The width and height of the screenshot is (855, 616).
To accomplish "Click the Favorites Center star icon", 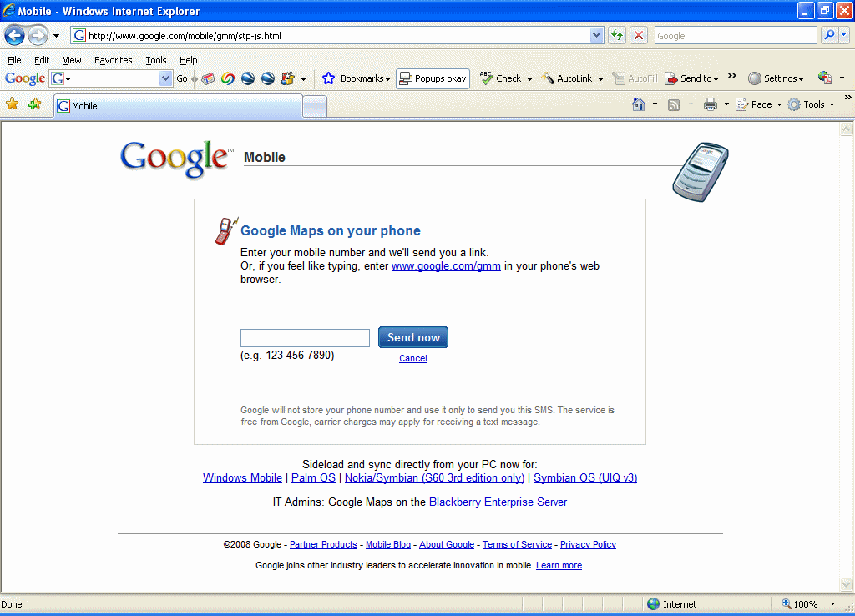I will click(12, 104).
